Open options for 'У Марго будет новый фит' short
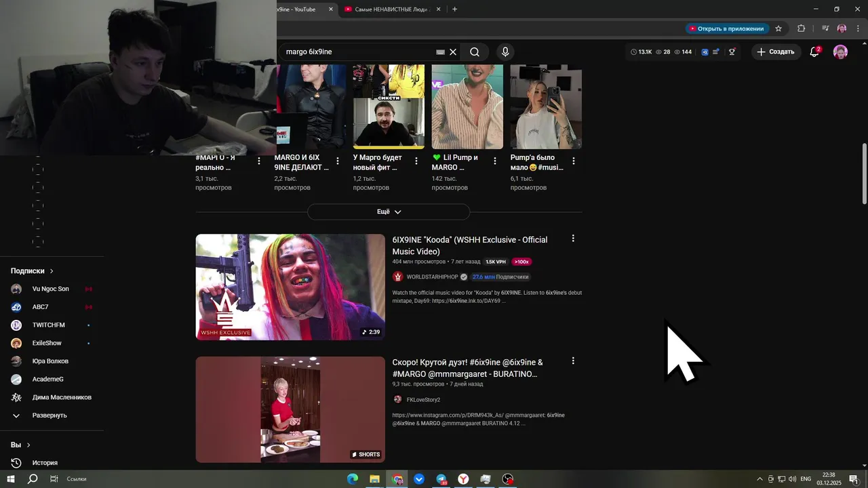Viewport: 868px width, 488px height. coord(416,161)
